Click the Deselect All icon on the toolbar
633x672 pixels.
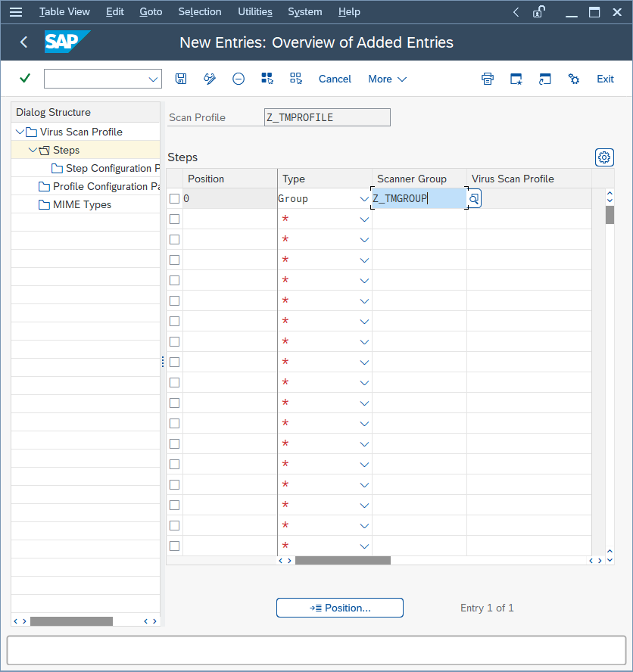(x=295, y=79)
